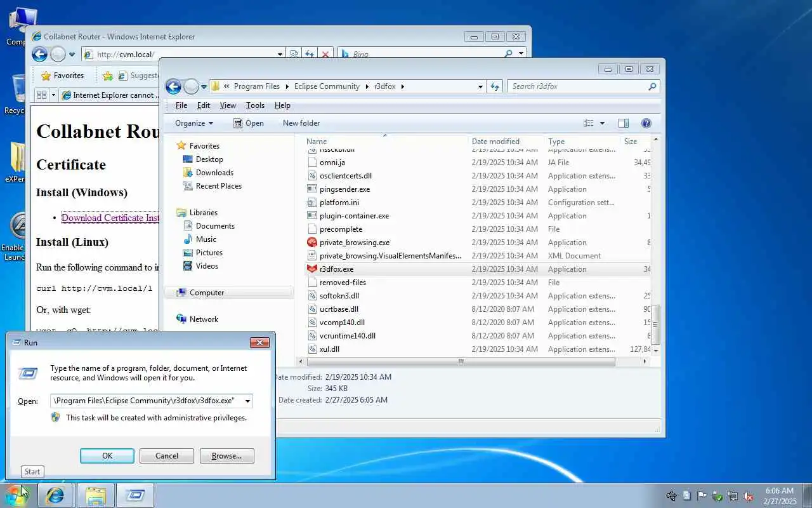Screen dimensions: 812x508
Task: Select the plugin-container.exe file icon
Action: coord(311,216)
